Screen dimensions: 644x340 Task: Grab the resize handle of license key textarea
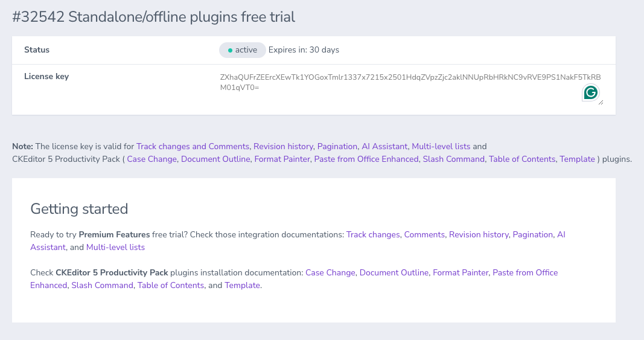(x=601, y=103)
